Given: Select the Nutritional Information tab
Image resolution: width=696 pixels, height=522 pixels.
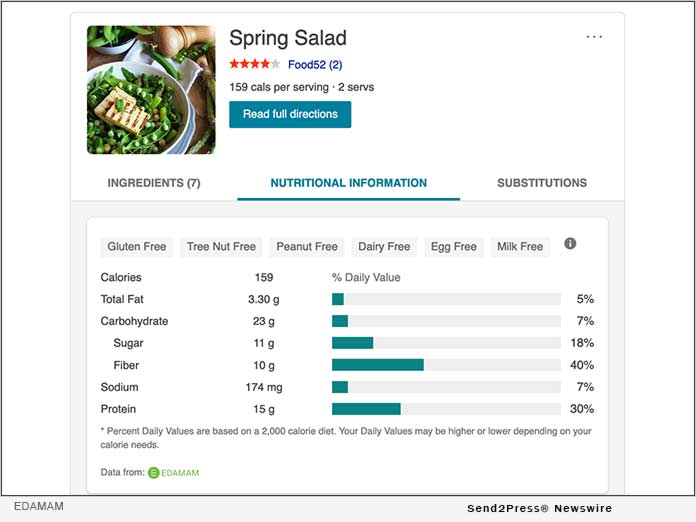Looking at the screenshot, I should pyautogui.click(x=348, y=183).
